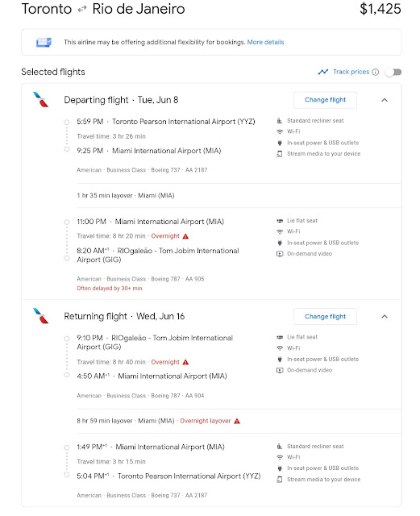Image resolution: width=420 pixels, height=516 pixels.
Task: Click the Overnight layover warning triangle icon
Action: coord(237,421)
